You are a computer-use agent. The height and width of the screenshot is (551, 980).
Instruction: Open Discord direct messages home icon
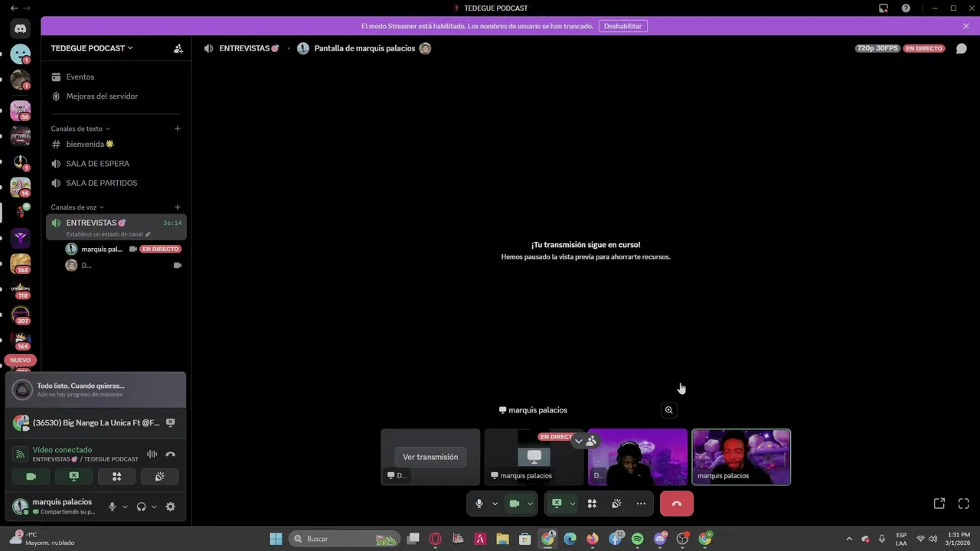tap(21, 29)
